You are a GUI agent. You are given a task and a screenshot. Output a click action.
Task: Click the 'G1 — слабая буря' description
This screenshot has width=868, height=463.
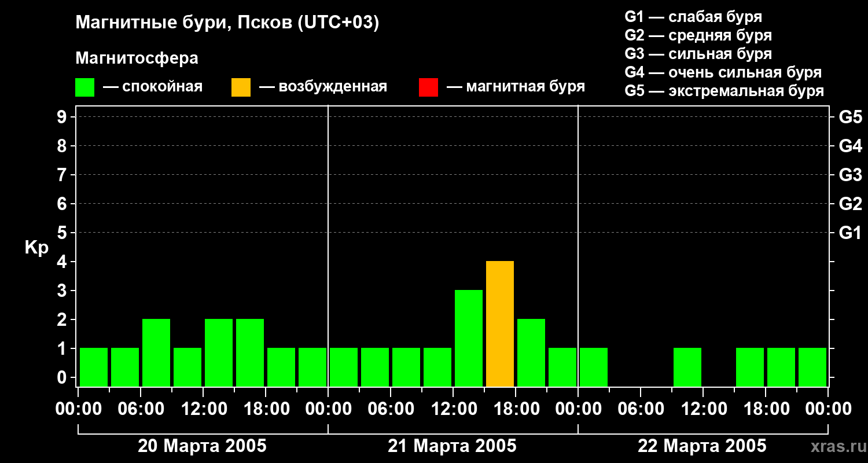(693, 17)
